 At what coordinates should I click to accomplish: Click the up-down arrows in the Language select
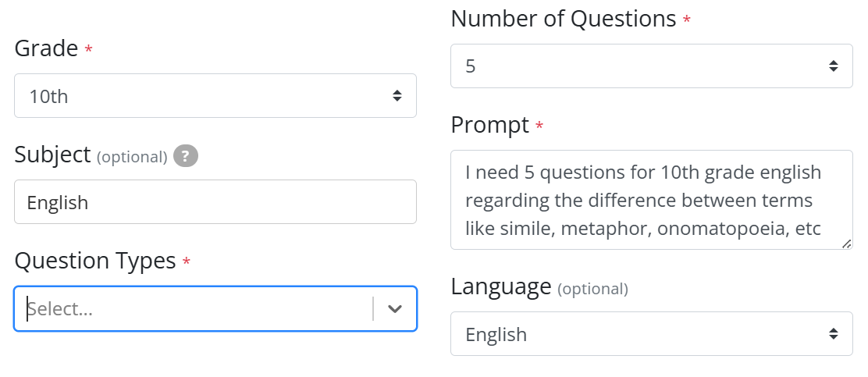click(833, 334)
